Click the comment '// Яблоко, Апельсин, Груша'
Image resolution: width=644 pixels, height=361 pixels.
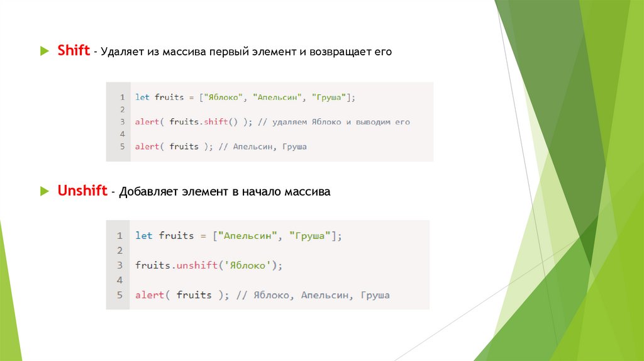point(313,296)
